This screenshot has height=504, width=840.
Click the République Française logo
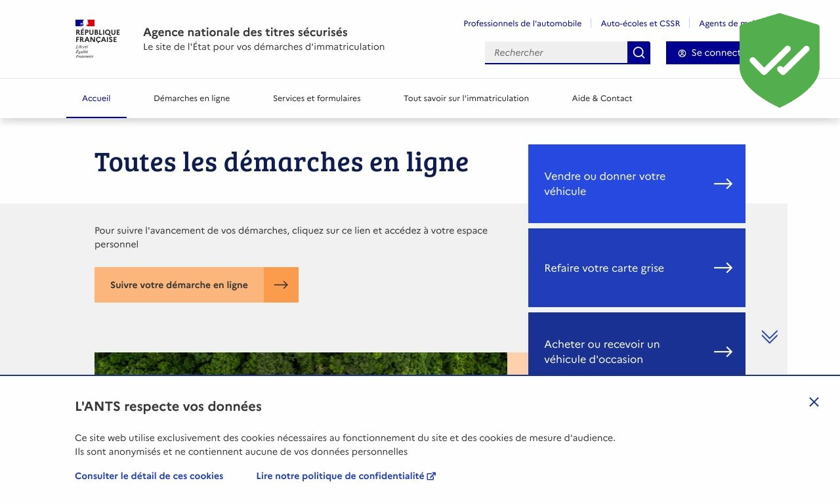[x=97, y=39]
